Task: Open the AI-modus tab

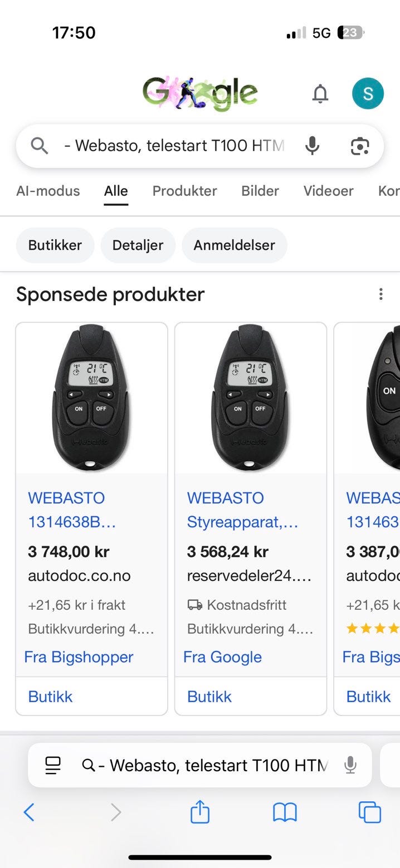Action: [48, 191]
